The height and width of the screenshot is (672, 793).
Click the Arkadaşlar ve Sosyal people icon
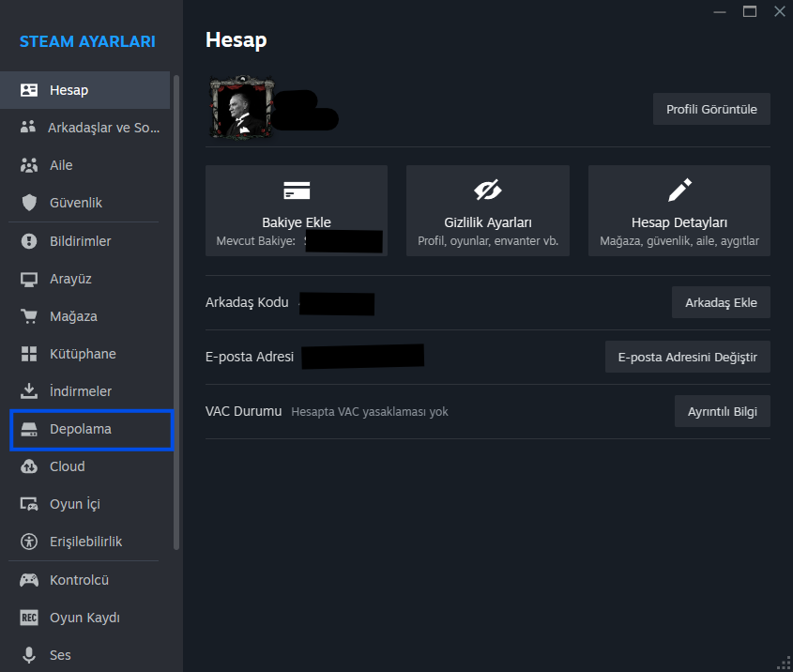point(28,127)
